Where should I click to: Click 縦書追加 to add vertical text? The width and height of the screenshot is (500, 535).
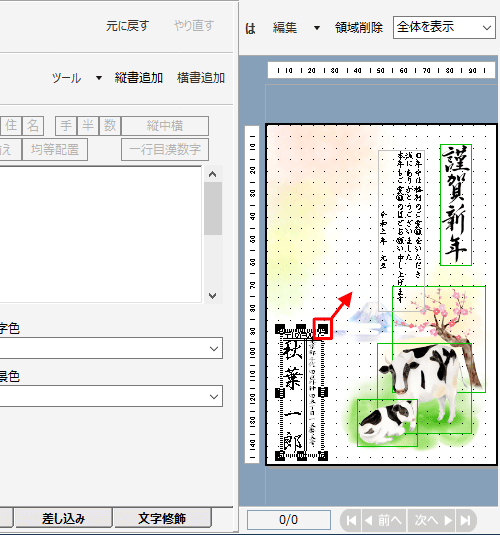click(x=139, y=78)
